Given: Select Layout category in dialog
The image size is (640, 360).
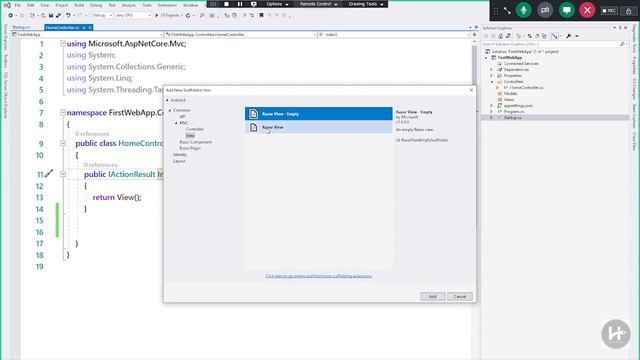Looking at the screenshot, I should click(x=179, y=161).
